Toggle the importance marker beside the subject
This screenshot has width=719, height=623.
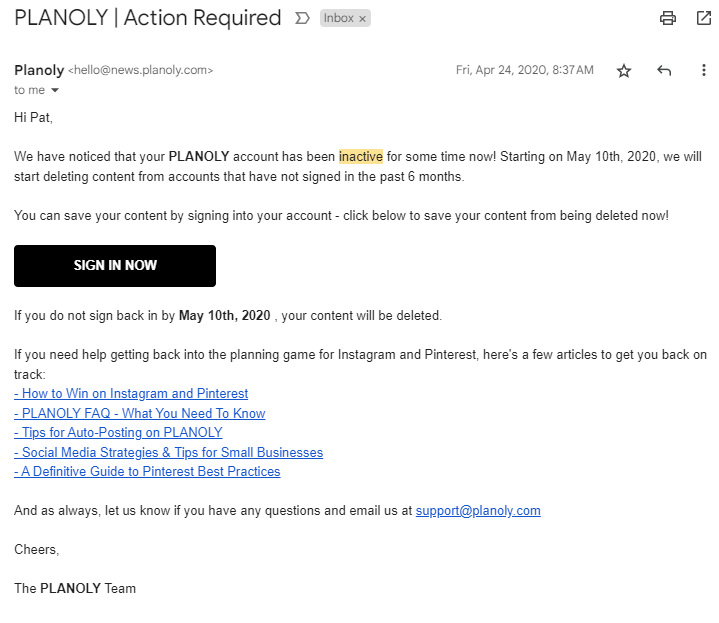point(302,18)
